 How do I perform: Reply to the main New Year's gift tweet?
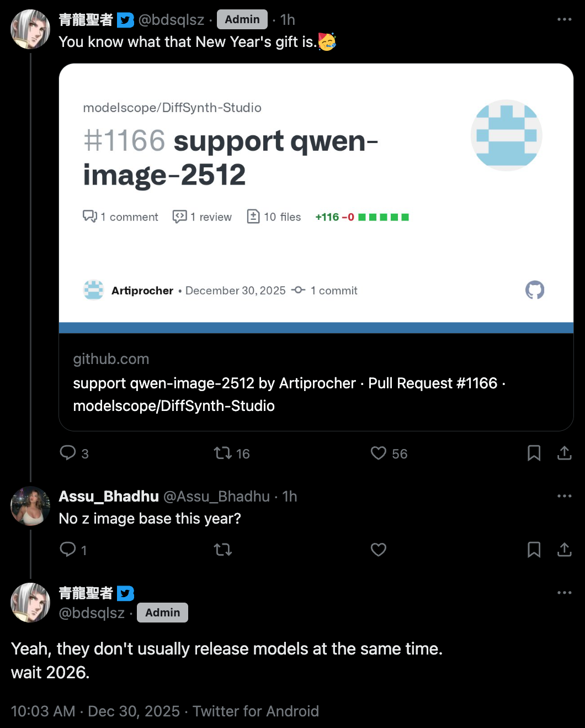click(68, 453)
